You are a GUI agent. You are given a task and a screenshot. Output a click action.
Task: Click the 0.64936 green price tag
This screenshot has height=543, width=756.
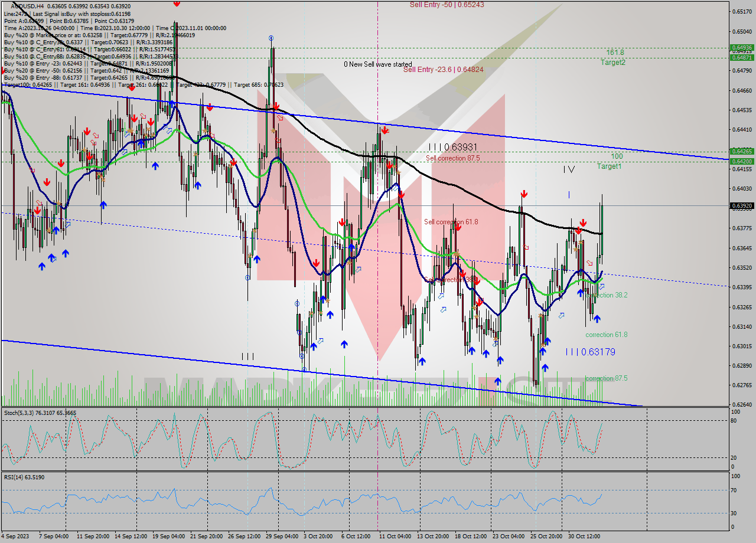tap(742, 48)
